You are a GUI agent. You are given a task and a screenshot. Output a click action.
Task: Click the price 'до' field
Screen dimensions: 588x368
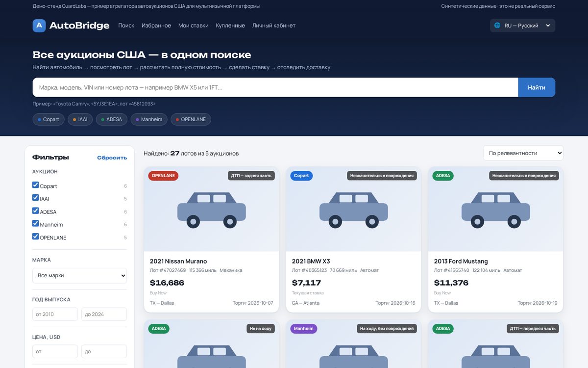[x=104, y=351]
